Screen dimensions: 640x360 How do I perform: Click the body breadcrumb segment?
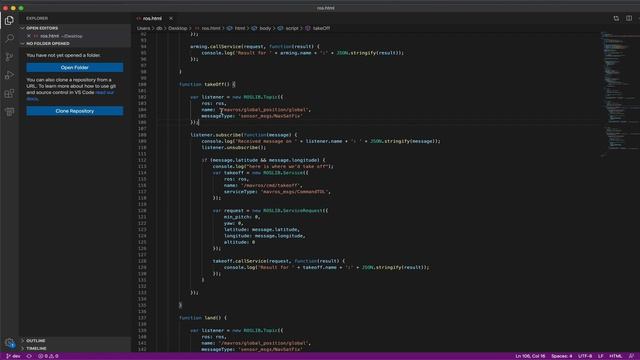(265, 29)
